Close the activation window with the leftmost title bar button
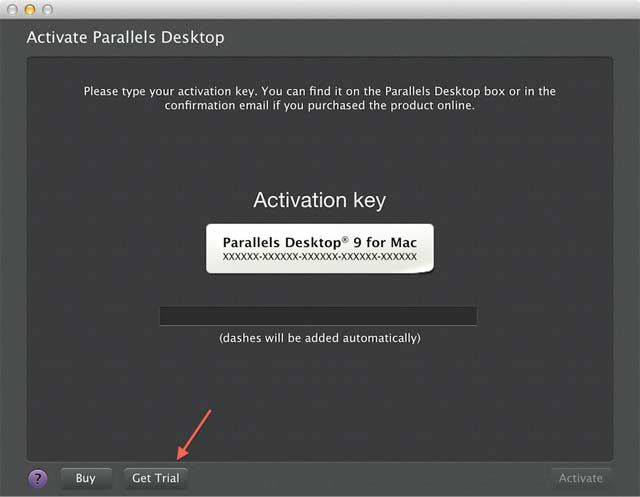The height and width of the screenshot is (497, 640). [12, 9]
